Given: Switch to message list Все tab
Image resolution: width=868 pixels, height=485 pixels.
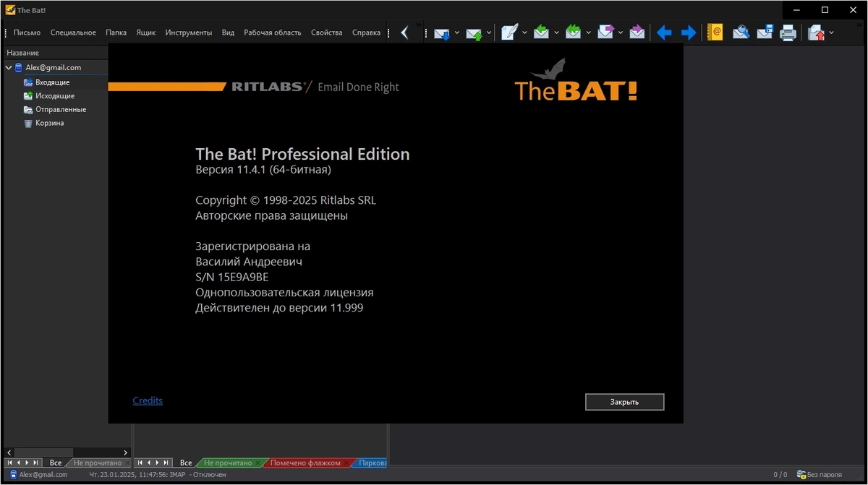Looking at the screenshot, I should (x=186, y=463).
